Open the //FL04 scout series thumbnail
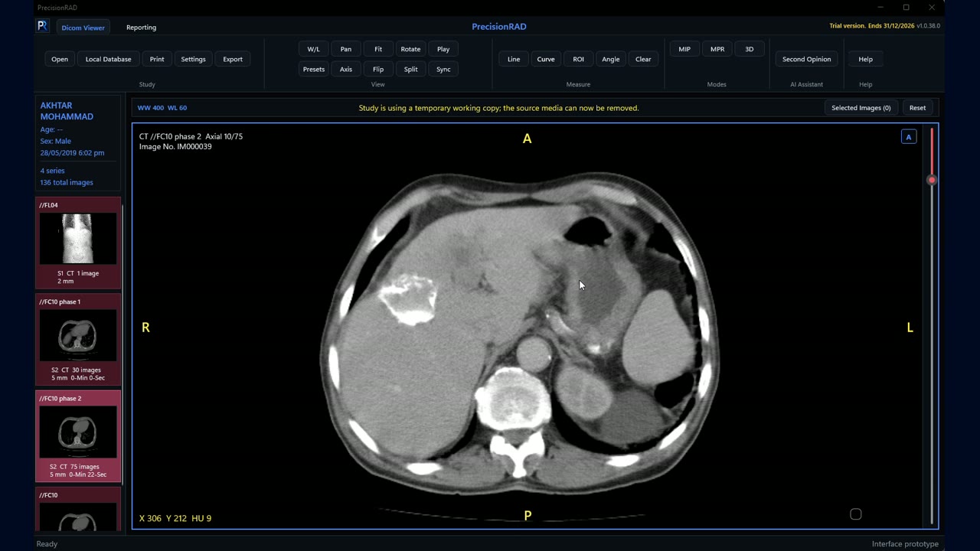Screen dimensions: 980x551 click(78, 243)
